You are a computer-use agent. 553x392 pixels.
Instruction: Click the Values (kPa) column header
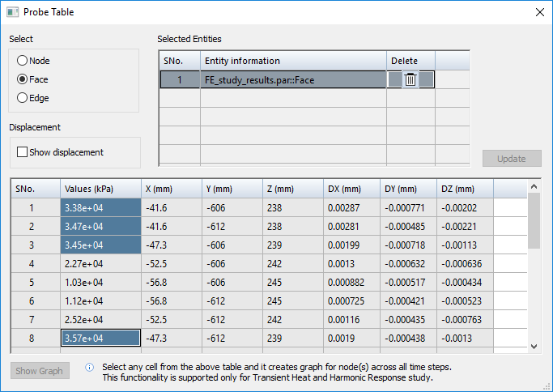[x=100, y=189]
